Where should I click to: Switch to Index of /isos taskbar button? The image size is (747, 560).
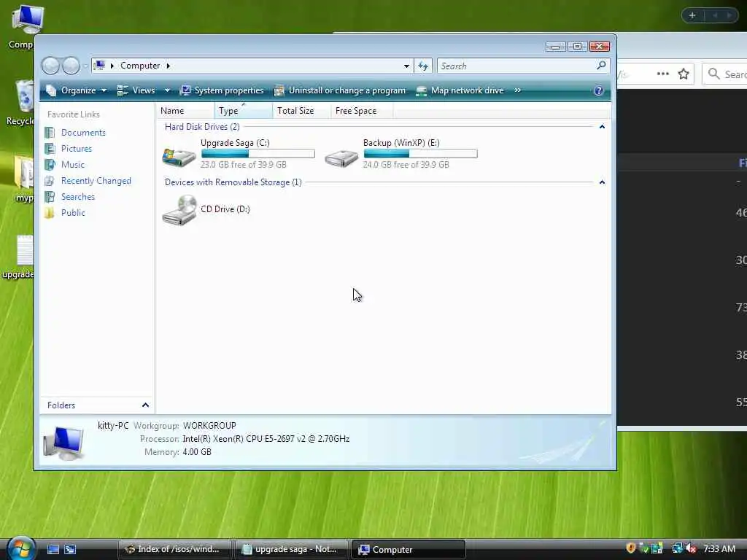[174, 549]
